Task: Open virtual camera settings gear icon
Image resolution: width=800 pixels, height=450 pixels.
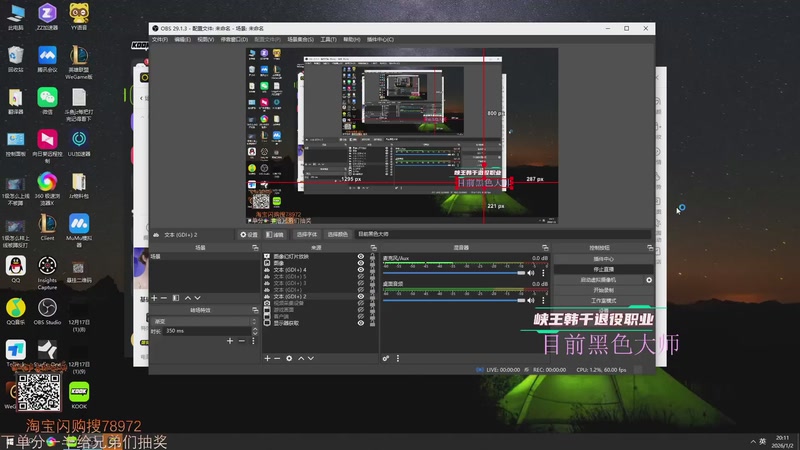Action: click(x=649, y=280)
